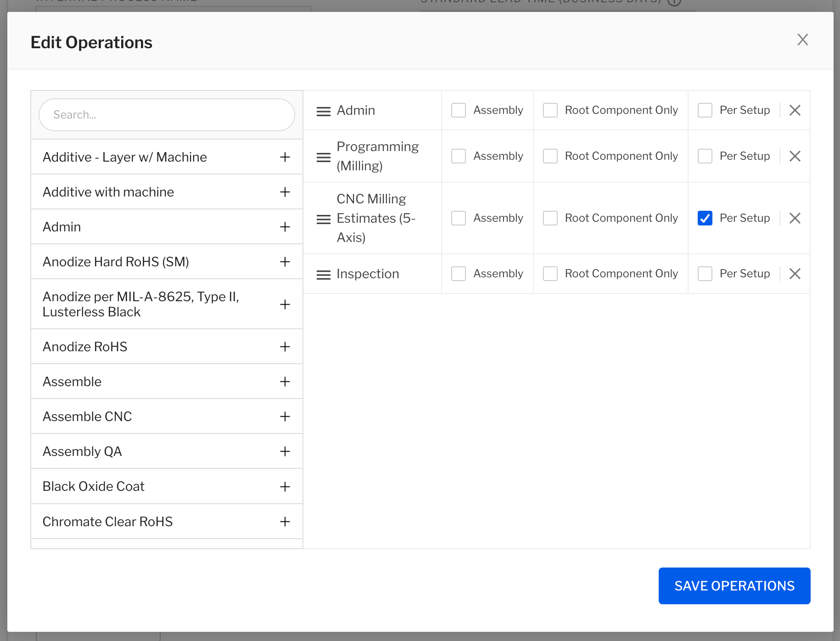Remove the Admin operation using its X icon
Viewport: 840px width, 641px height.
795,110
